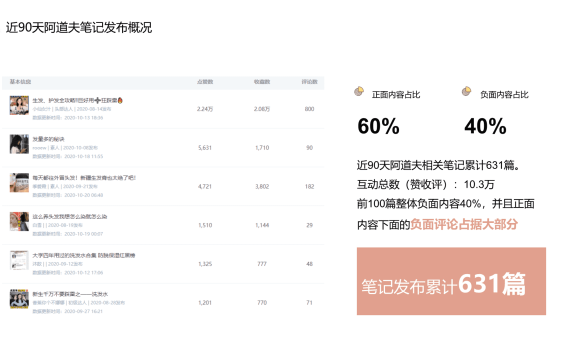570x360 pixels.
Task: Click the 770 favorites value
Action: pyautogui.click(x=262, y=303)
